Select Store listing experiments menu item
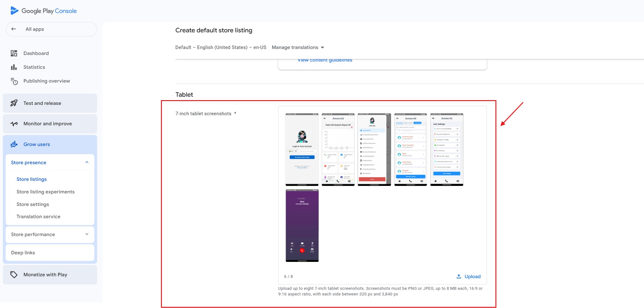Viewport: 644px width, 308px height. (x=46, y=192)
